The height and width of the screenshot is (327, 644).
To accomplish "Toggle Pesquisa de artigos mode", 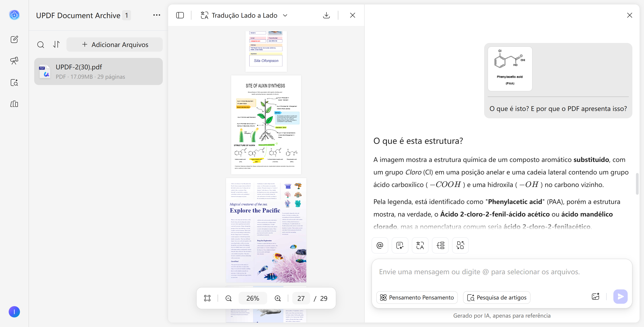I will 497,297.
